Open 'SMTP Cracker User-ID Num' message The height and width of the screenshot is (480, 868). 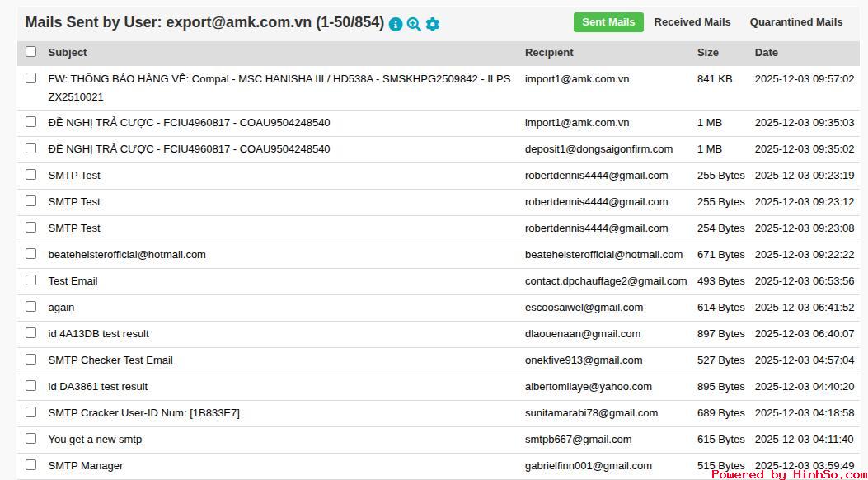pyautogui.click(x=143, y=413)
